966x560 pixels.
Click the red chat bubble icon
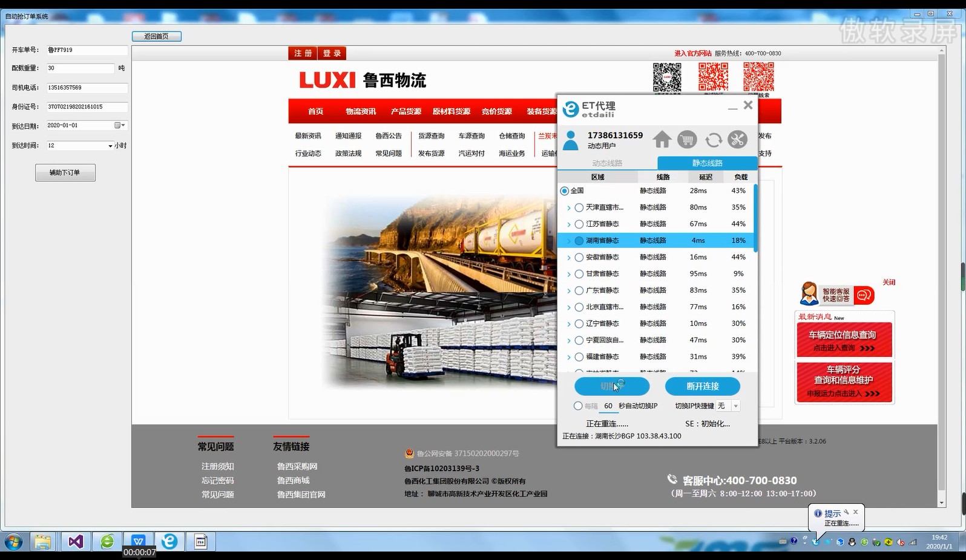coord(864,295)
